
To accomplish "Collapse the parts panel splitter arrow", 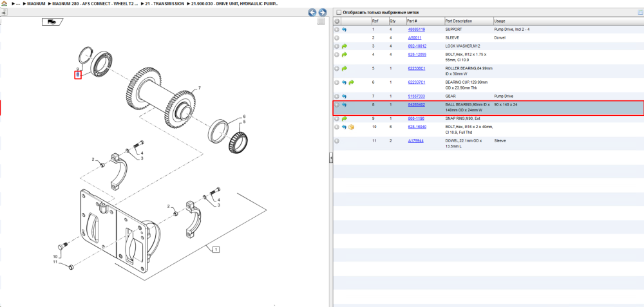I will pos(330,158).
